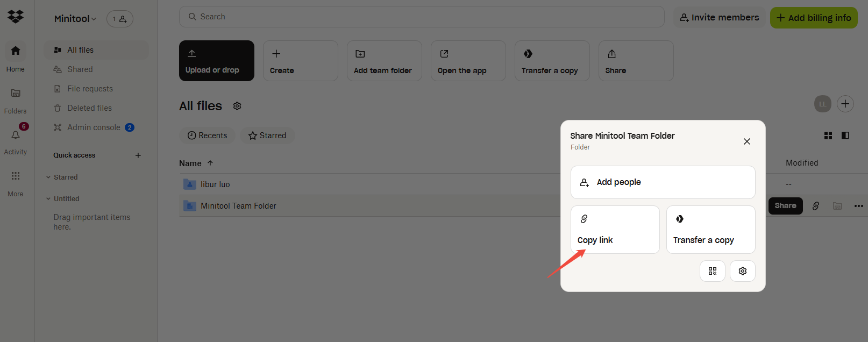This screenshot has width=868, height=342.
Task: Click Copy link in share dialog
Action: (x=615, y=230)
